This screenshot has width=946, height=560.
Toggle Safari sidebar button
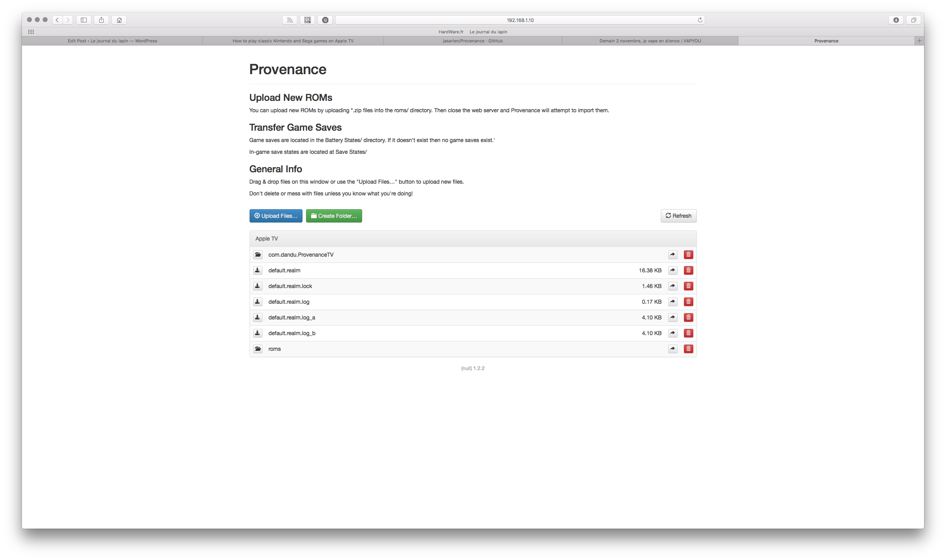pos(84,20)
